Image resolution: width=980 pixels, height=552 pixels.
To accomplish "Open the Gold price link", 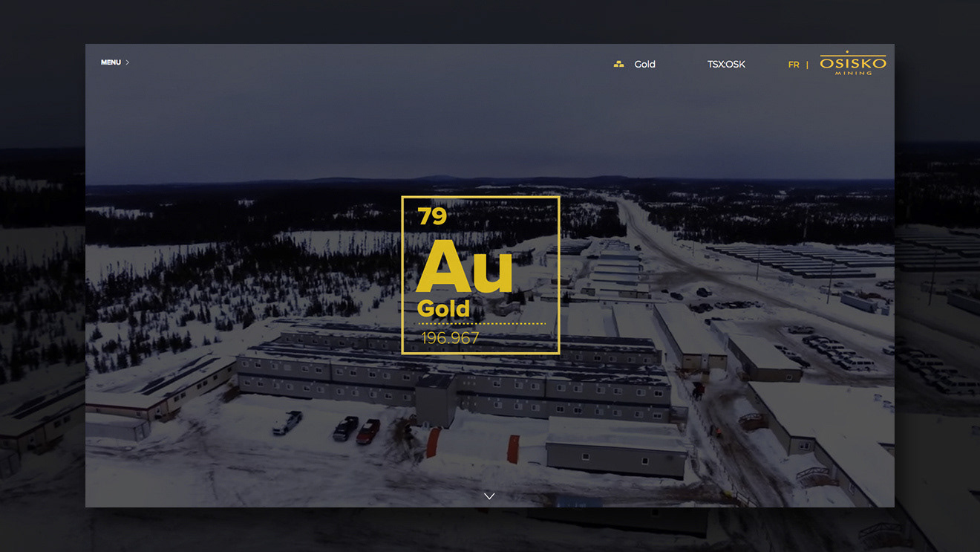I will (x=644, y=65).
